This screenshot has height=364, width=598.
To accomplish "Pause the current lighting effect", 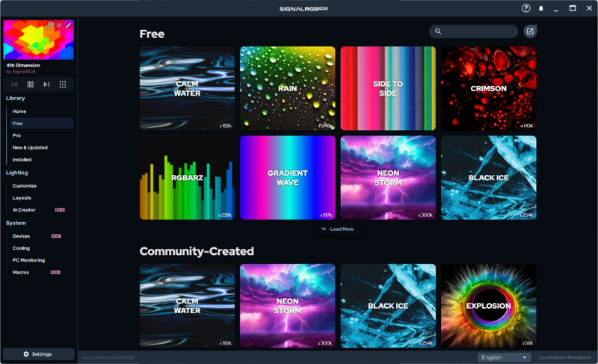I will pyautogui.click(x=31, y=84).
